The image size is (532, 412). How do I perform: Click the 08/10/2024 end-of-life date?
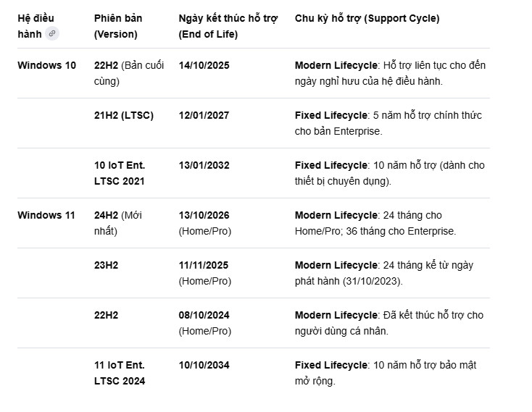204,315
